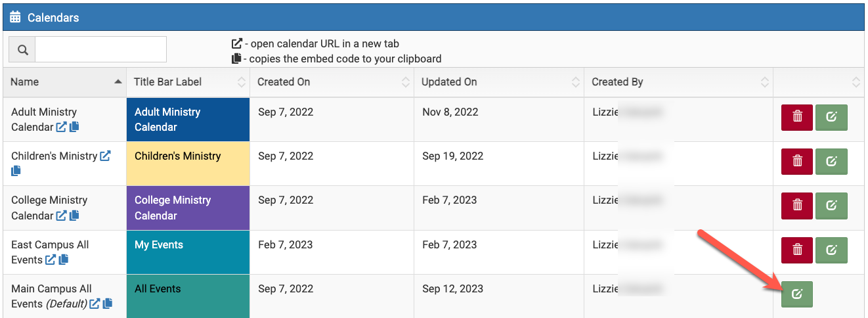Image resolution: width=868 pixels, height=318 pixels.
Task: Click the search magnifier button
Action: (22, 49)
